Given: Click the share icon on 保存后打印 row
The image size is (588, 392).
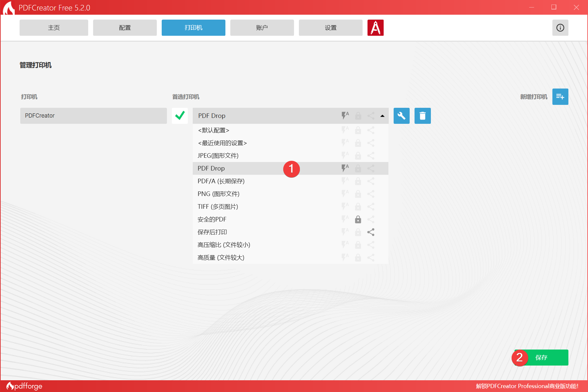Looking at the screenshot, I should 371,232.
